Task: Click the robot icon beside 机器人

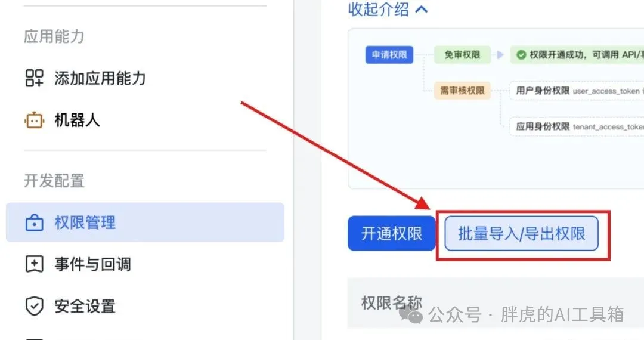Action: point(34,120)
